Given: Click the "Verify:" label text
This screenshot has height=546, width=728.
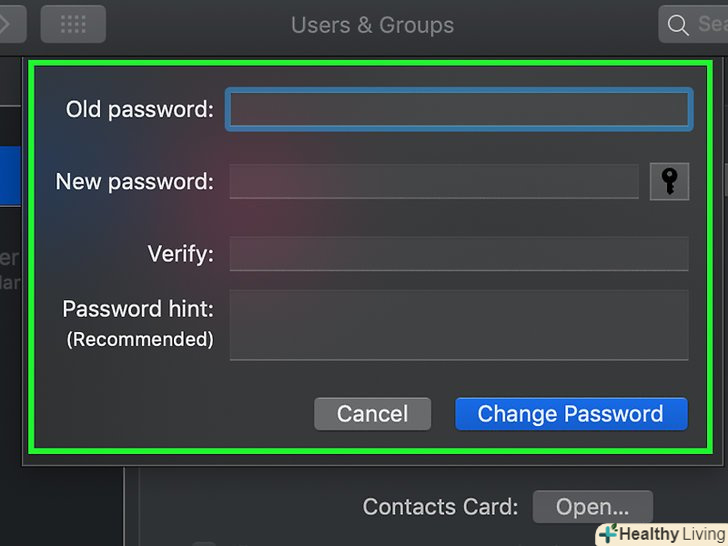Looking at the screenshot, I should point(180,253).
